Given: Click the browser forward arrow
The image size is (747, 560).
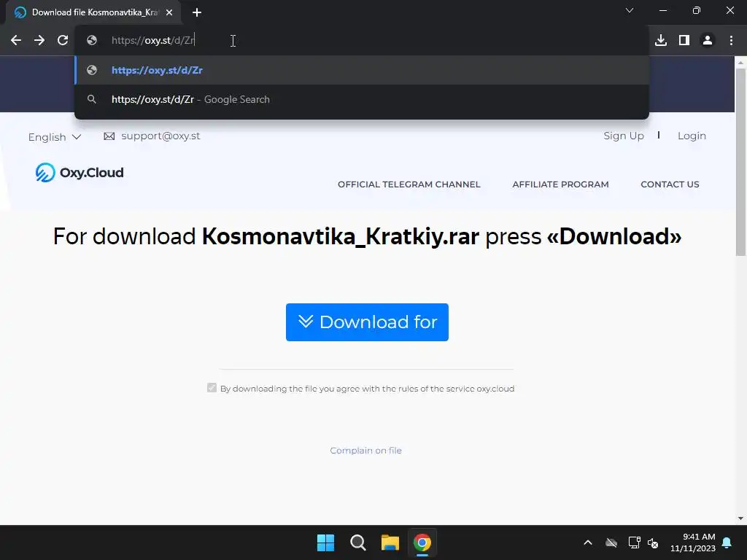Looking at the screenshot, I should click(39, 41).
